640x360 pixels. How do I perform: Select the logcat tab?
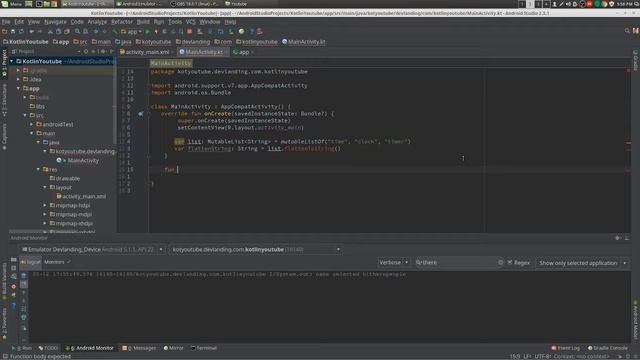(31, 262)
